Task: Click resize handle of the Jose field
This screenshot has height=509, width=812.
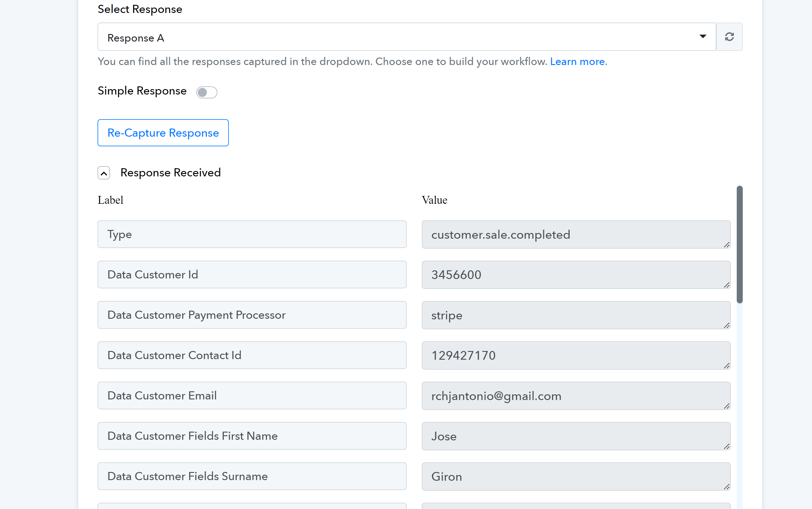Action: click(727, 447)
